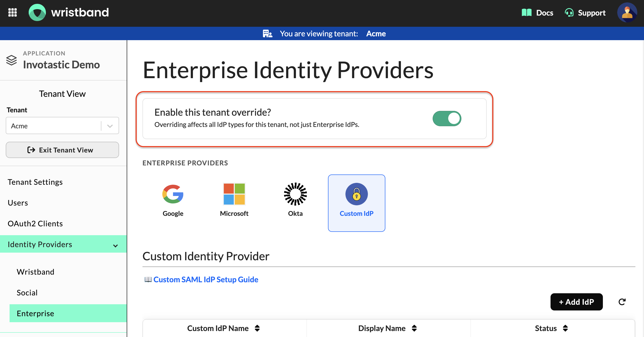
Task: Open Tenant Settings in sidebar
Action: (35, 182)
